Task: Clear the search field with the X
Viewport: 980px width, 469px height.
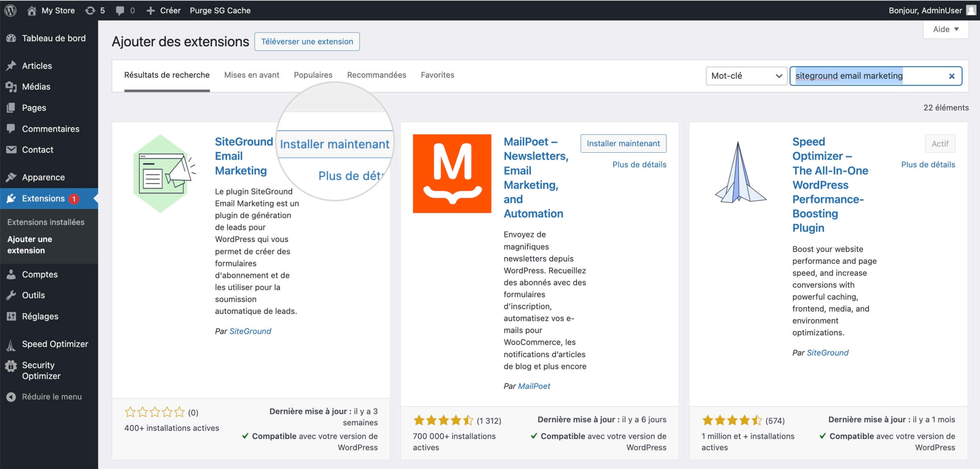Action: click(952, 76)
